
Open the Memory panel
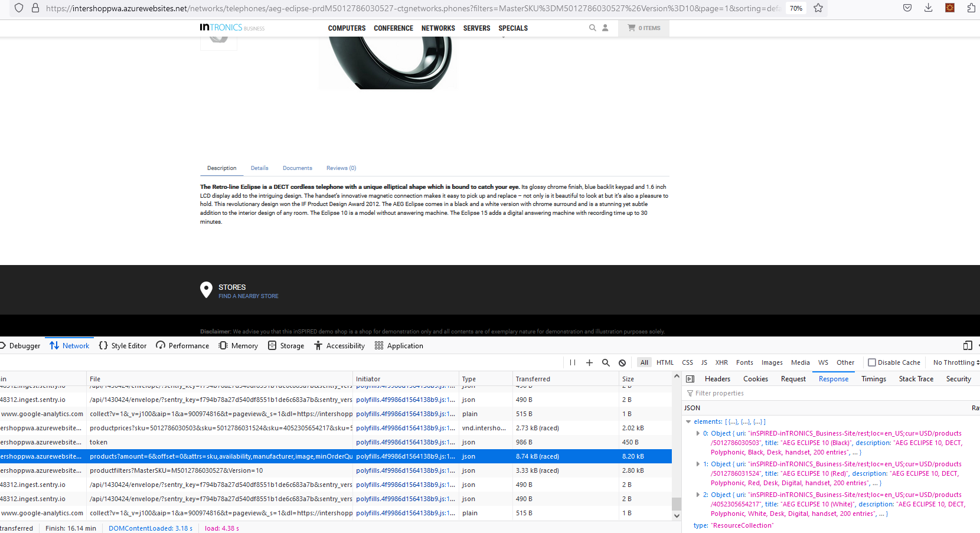(x=238, y=345)
